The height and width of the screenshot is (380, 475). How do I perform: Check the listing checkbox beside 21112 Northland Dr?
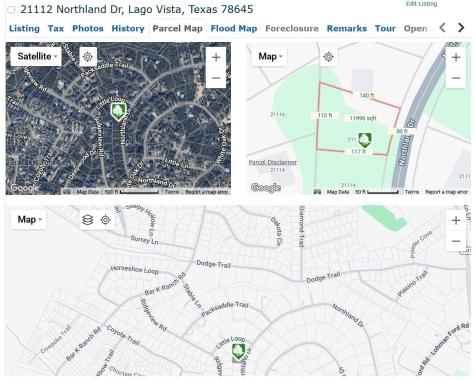[11, 10]
